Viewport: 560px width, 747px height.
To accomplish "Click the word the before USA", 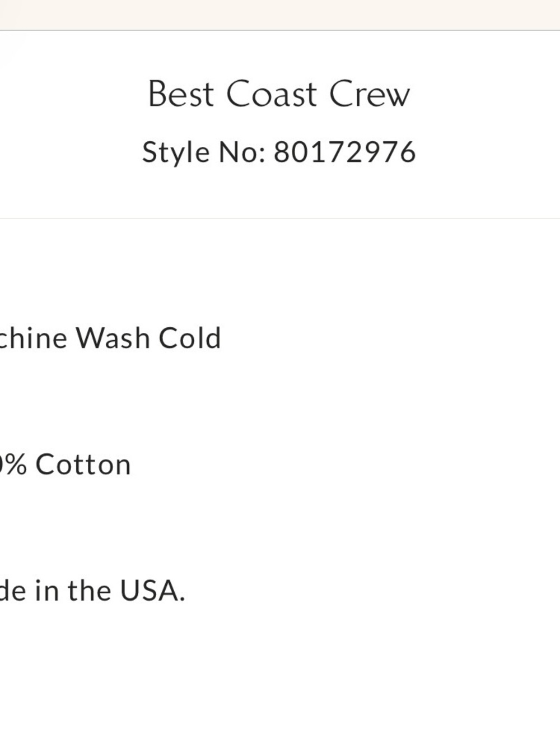I will click(89, 590).
